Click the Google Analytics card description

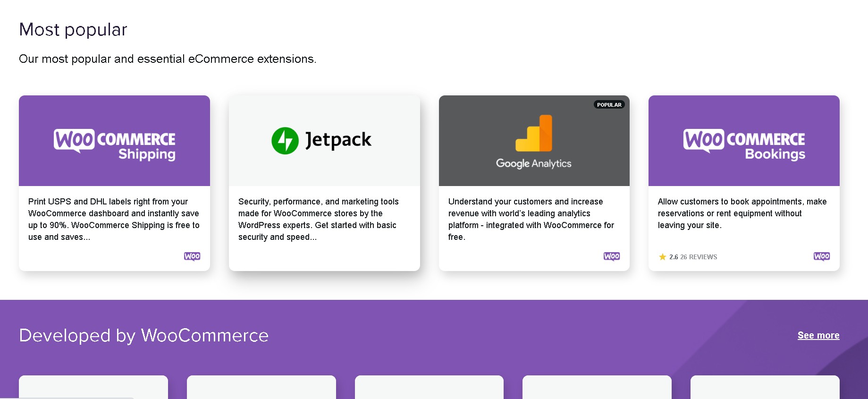(531, 219)
